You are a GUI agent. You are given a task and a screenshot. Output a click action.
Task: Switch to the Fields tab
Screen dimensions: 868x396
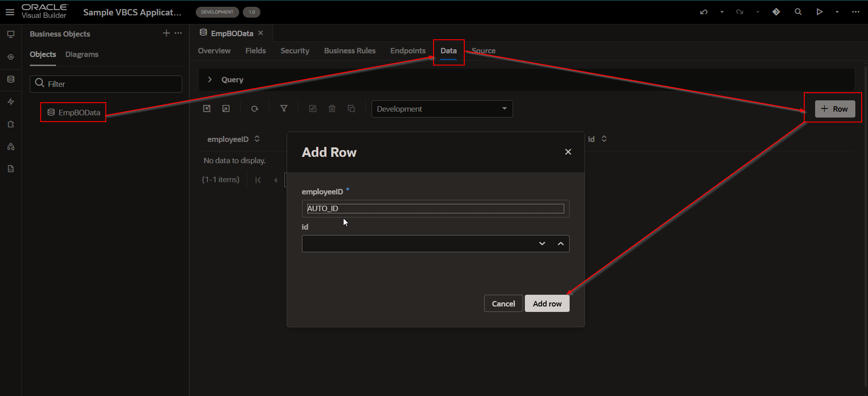255,51
